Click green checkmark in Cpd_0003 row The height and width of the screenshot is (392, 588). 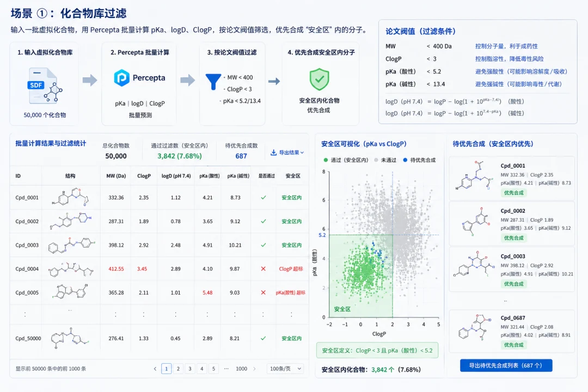264,245
